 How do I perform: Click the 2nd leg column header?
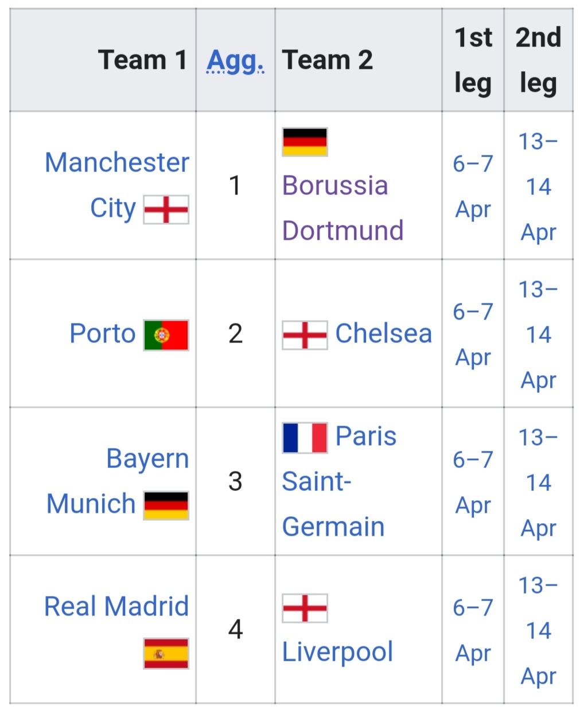[x=538, y=60]
